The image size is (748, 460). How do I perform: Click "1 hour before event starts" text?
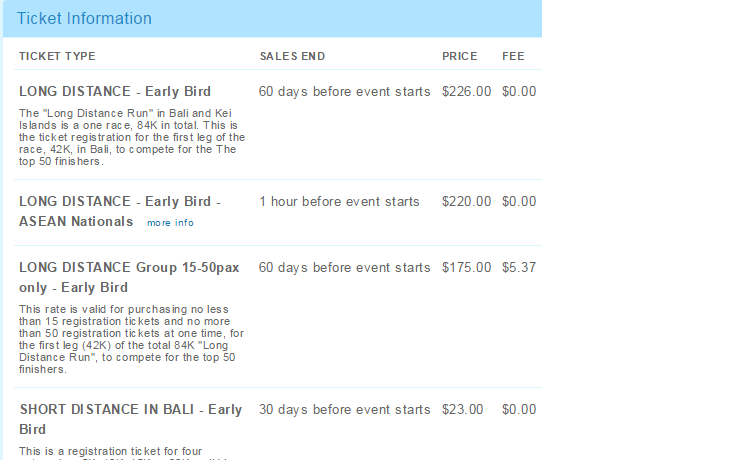(x=339, y=201)
